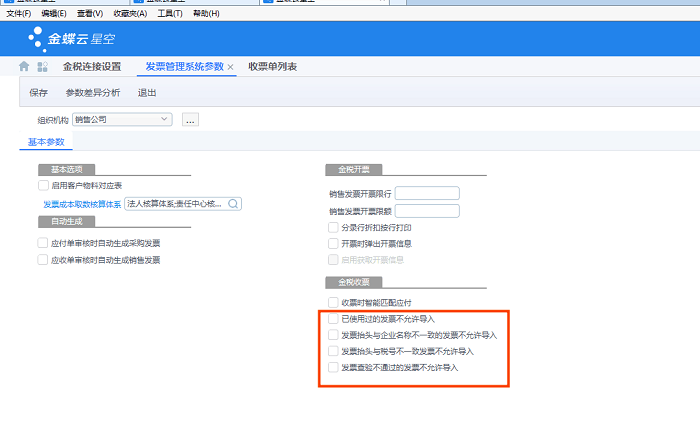Click the 销售发票开票限行 input field
This screenshot has width=700, height=439.
[427, 193]
